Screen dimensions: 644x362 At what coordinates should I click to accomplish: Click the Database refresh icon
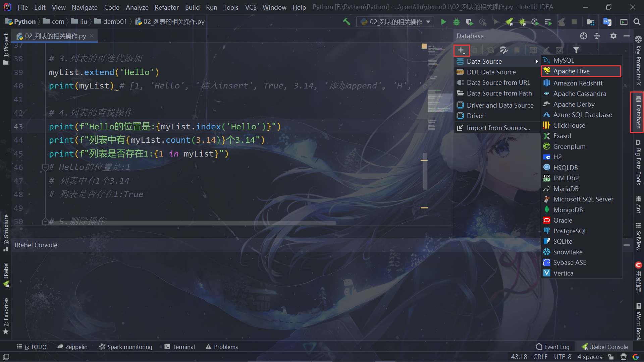pos(490,50)
